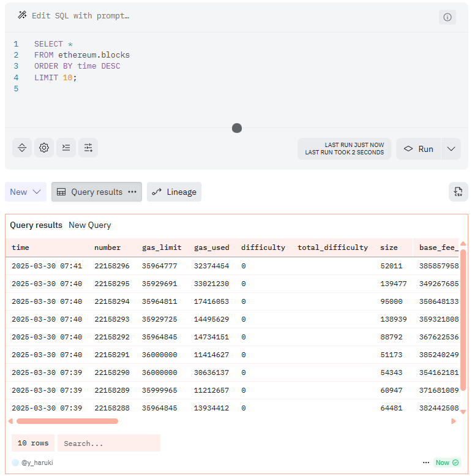Click the Edit SQL with prompt field
This screenshot has height=476, width=472.
(80, 15)
